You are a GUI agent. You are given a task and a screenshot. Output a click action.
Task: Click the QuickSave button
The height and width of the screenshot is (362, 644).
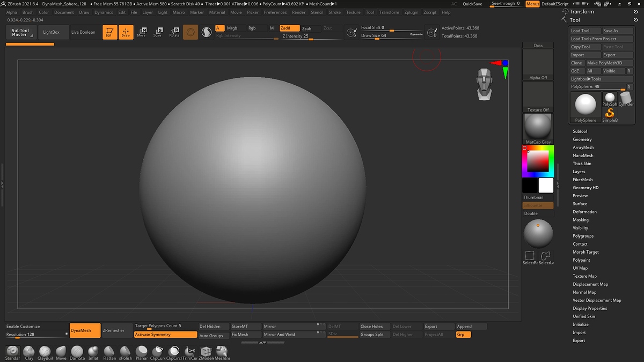472,4
